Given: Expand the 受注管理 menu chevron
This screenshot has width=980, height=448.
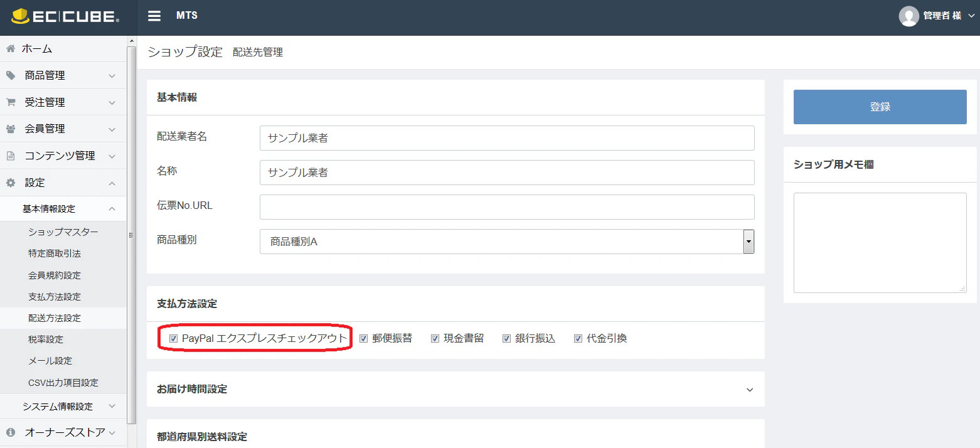Looking at the screenshot, I should tap(112, 103).
